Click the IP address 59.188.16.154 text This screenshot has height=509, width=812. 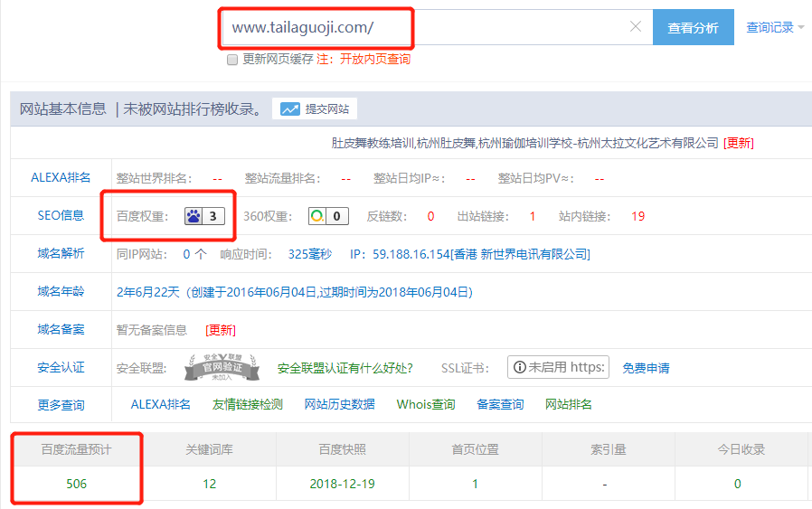(x=411, y=254)
